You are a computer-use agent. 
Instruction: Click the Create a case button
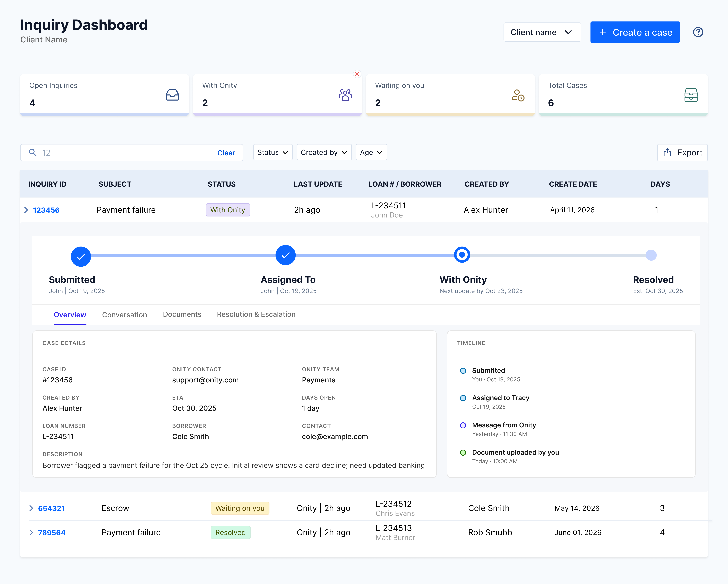(x=635, y=32)
